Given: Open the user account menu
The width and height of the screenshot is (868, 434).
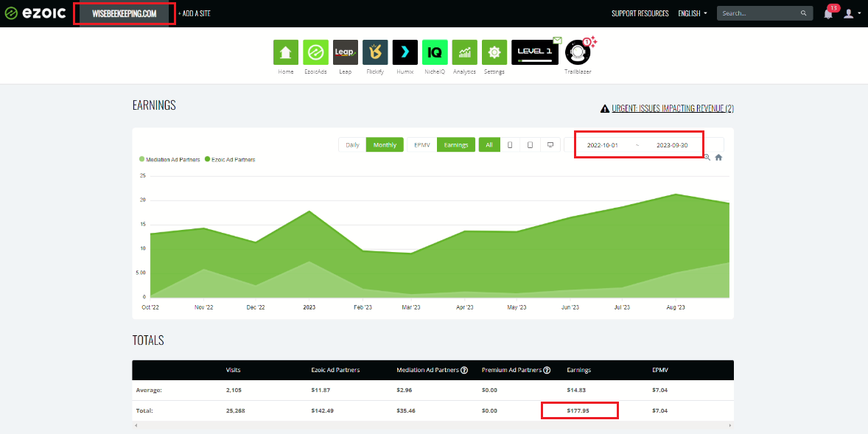Looking at the screenshot, I should 851,13.
